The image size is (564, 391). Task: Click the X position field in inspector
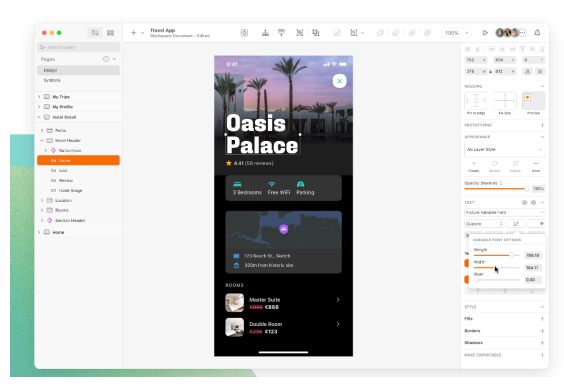(x=476, y=60)
